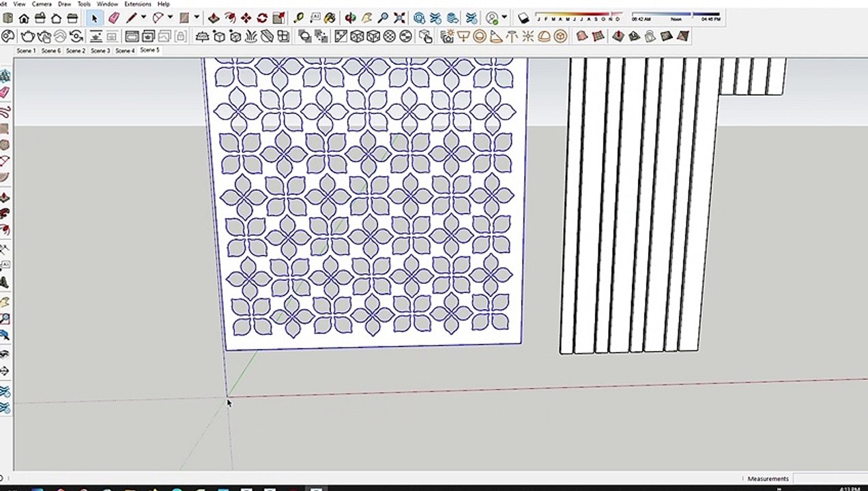868x491 pixels.
Task: Select the Tape Measure tool
Action: tap(298, 18)
